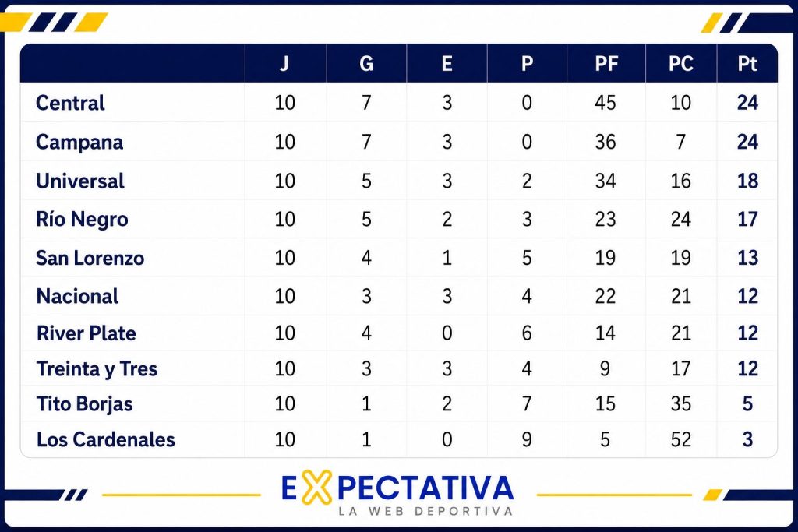Select San Lorenzo in the standings
798x532 pixels.
(x=90, y=258)
